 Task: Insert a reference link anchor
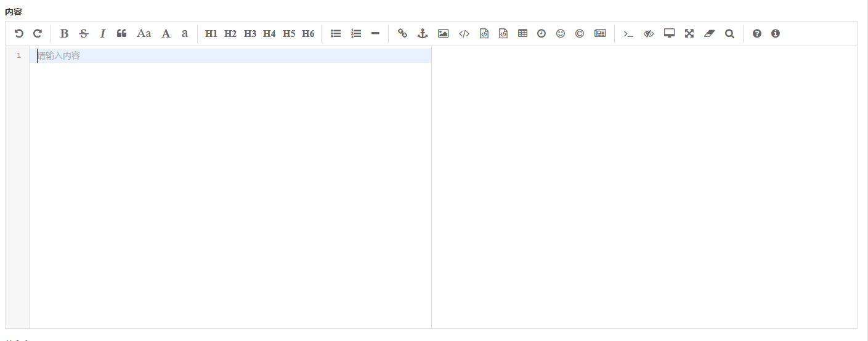click(423, 34)
